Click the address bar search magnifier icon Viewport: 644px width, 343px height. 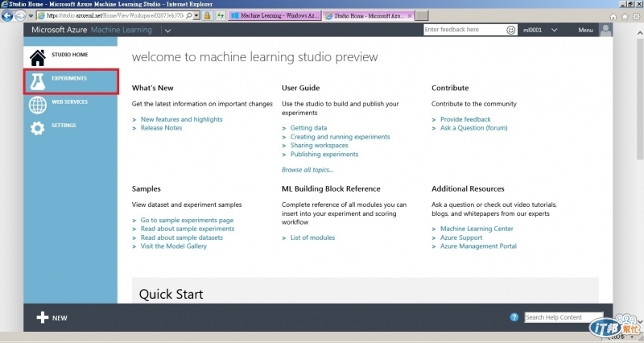pos(189,15)
